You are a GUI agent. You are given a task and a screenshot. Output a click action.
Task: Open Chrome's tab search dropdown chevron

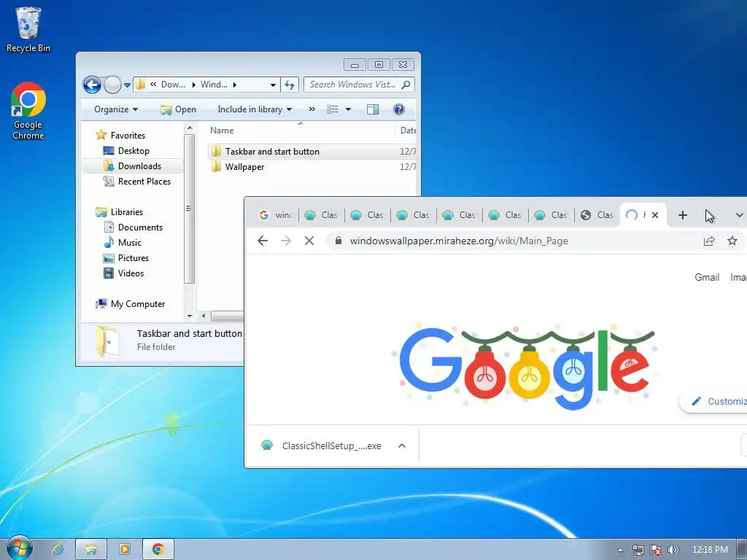pos(739,215)
